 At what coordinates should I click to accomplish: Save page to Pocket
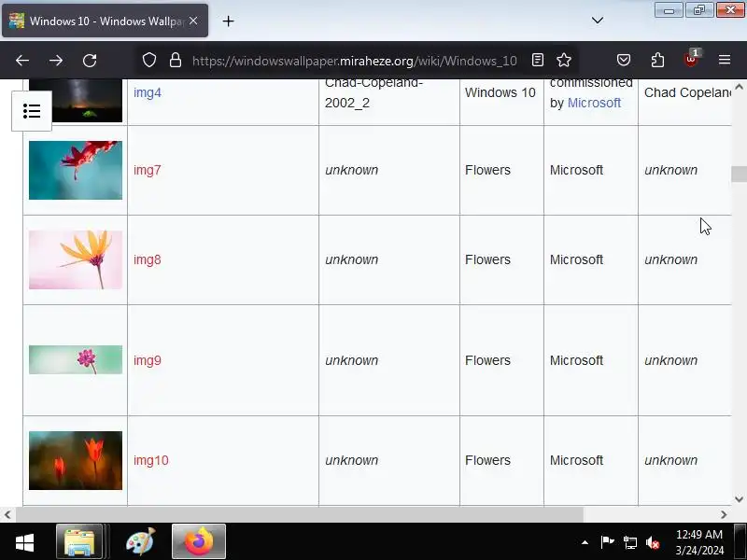[x=624, y=60]
